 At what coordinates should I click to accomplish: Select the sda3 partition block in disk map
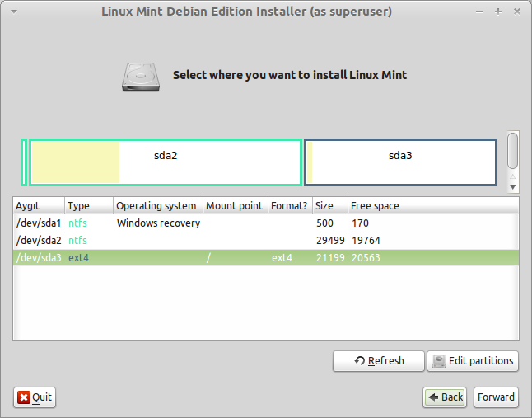pyautogui.click(x=400, y=162)
